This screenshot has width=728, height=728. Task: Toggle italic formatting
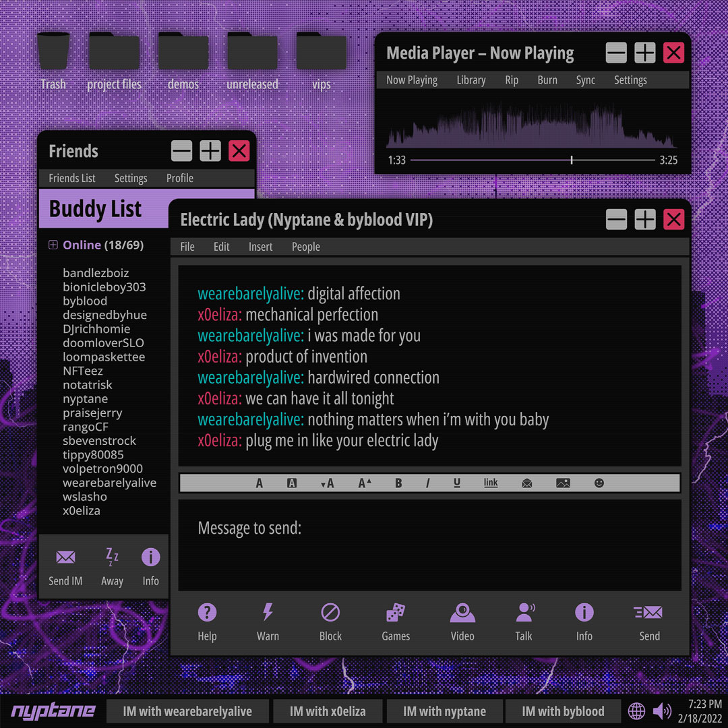click(x=427, y=483)
